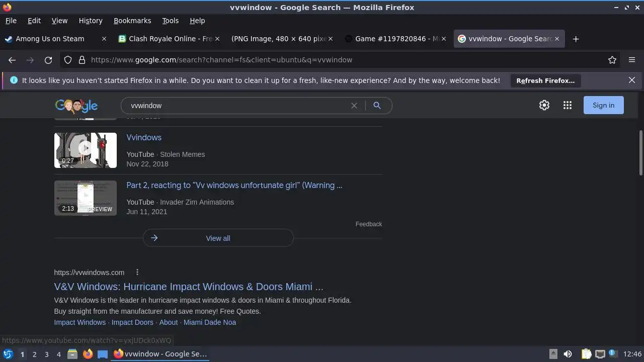
Task: Click View all videos button
Action: point(218,238)
